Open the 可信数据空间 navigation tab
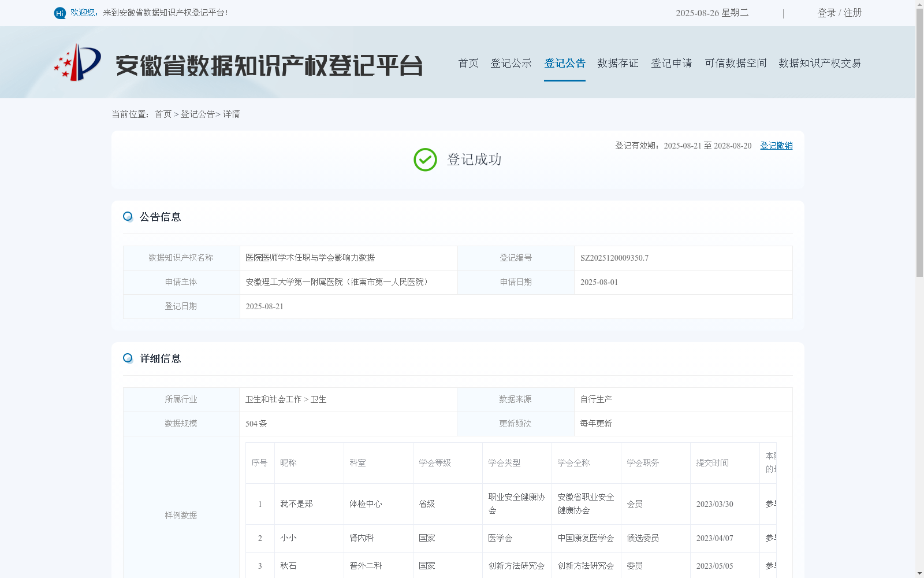The width and height of the screenshot is (924, 578). pyautogui.click(x=736, y=63)
